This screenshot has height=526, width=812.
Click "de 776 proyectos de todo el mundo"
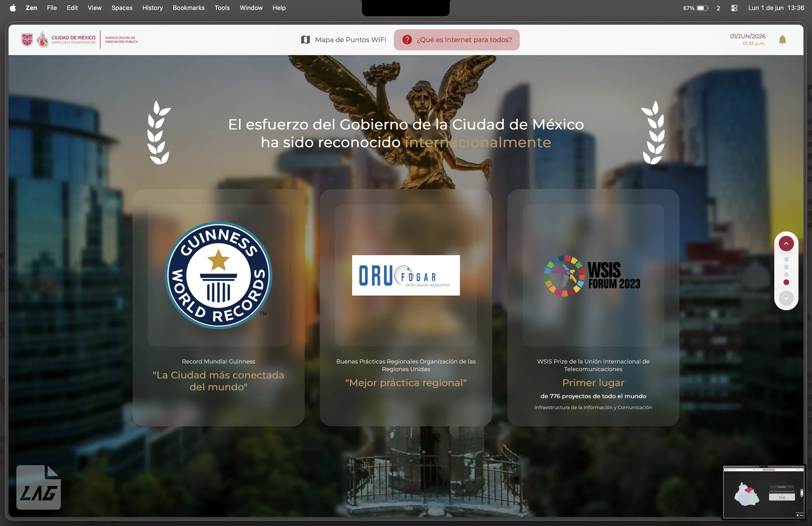pos(593,396)
